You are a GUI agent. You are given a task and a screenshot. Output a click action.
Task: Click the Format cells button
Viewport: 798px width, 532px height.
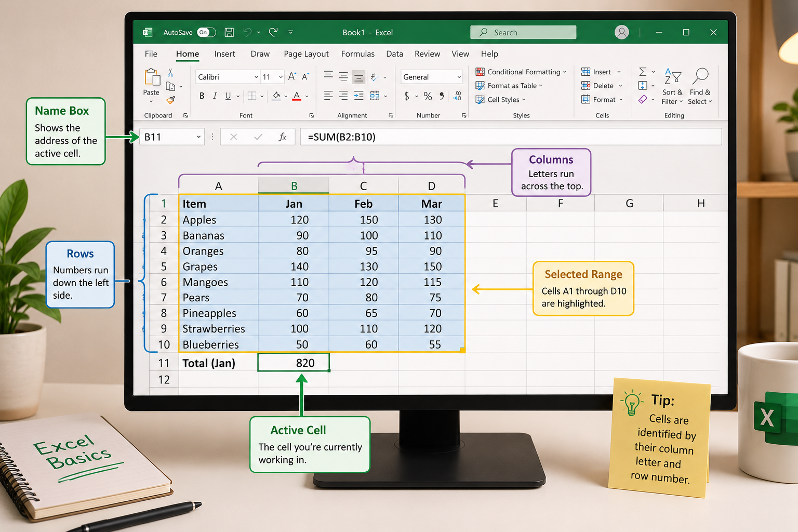coord(603,100)
